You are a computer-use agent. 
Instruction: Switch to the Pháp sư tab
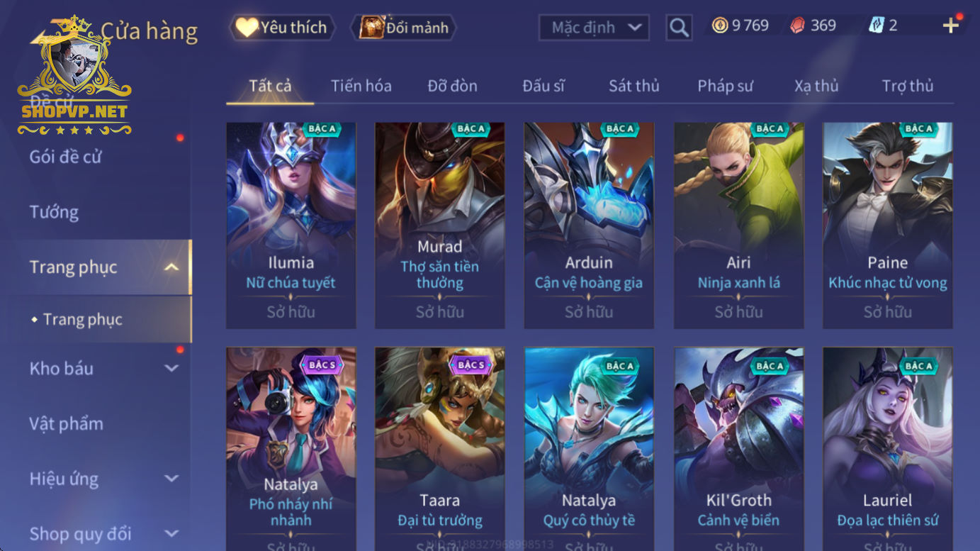(x=725, y=86)
